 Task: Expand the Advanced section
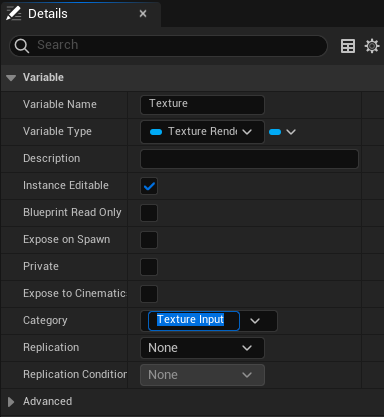click(x=11, y=402)
